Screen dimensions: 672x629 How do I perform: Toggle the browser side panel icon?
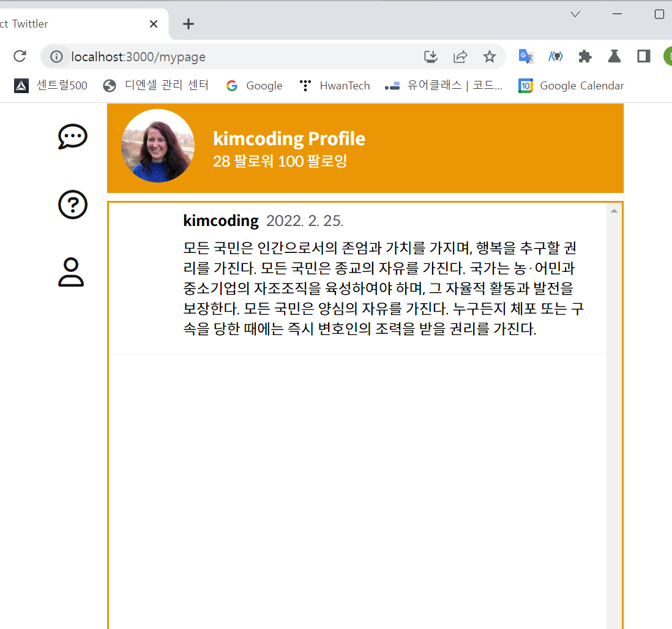pyautogui.click(x=644, y=56)
